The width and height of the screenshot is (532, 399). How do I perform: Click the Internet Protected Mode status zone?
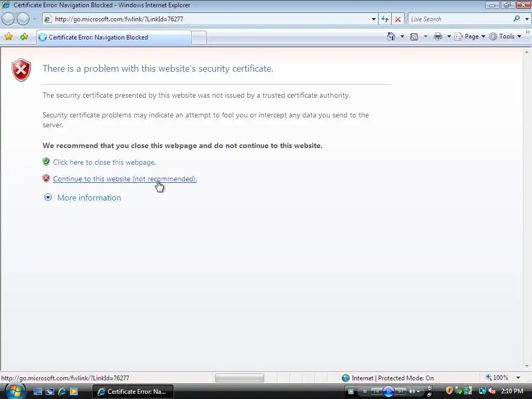click(x=388, y=378)
